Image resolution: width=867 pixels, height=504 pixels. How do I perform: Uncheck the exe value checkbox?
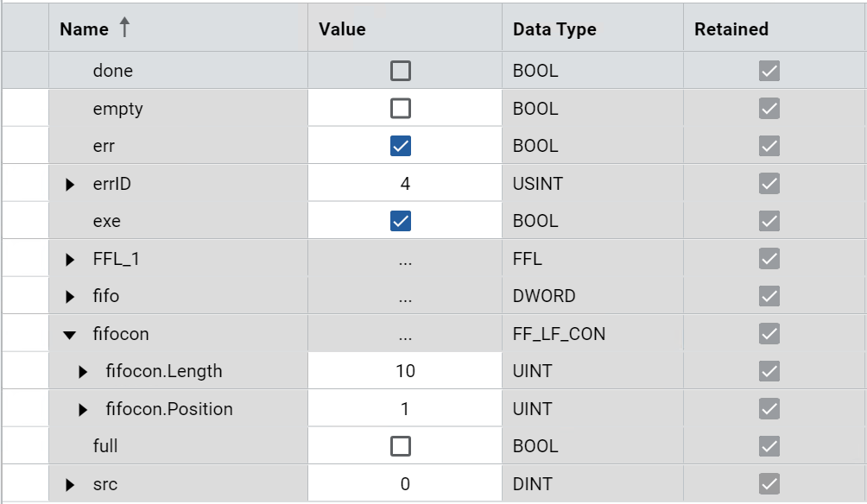point(401,222)
